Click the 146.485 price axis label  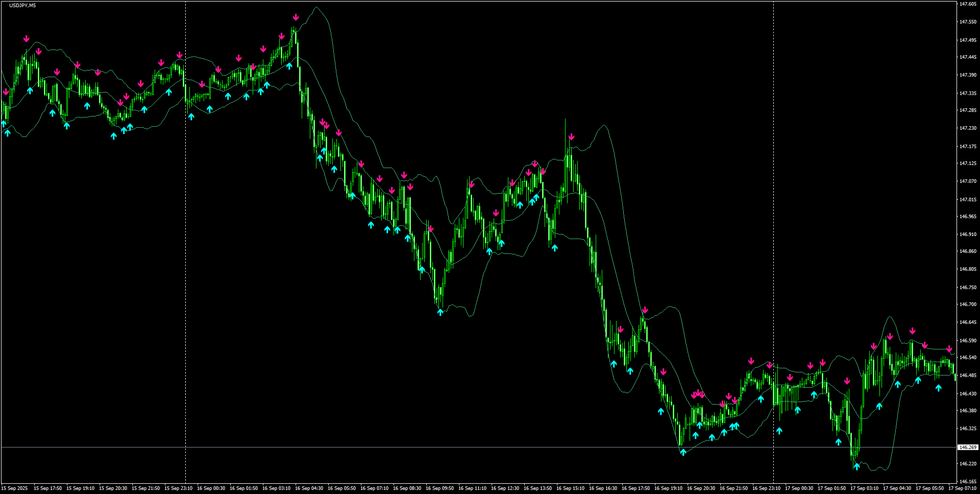click(x=968, y=375)
